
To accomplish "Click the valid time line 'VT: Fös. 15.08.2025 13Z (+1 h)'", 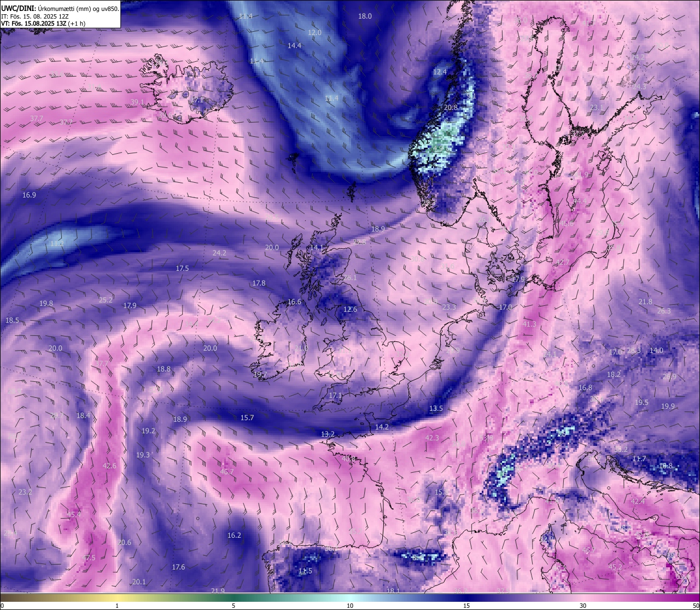I will coord(43,24).
